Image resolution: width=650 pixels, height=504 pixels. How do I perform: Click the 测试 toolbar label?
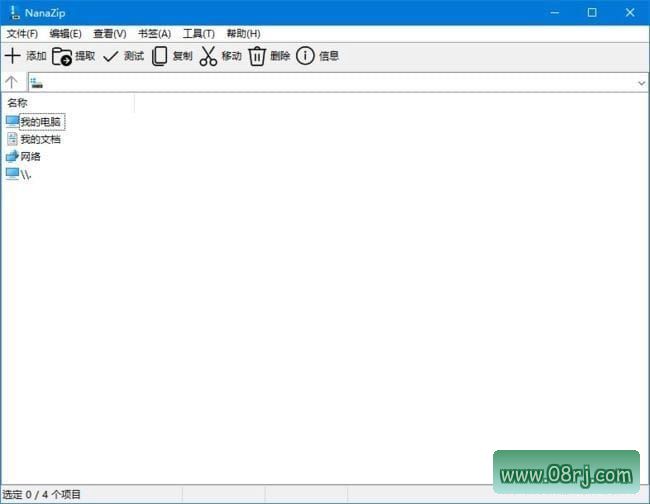click(134, 56)
